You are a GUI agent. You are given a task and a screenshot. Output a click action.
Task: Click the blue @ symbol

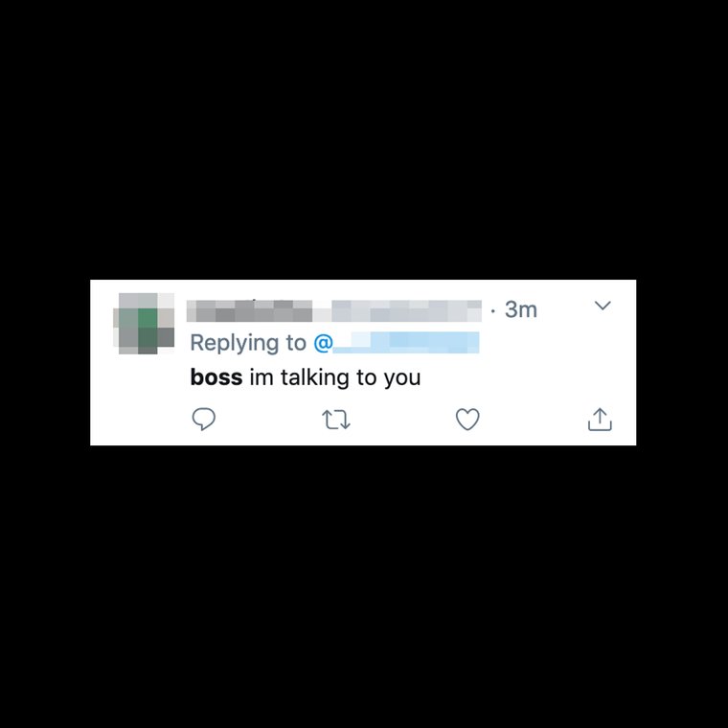323,343
